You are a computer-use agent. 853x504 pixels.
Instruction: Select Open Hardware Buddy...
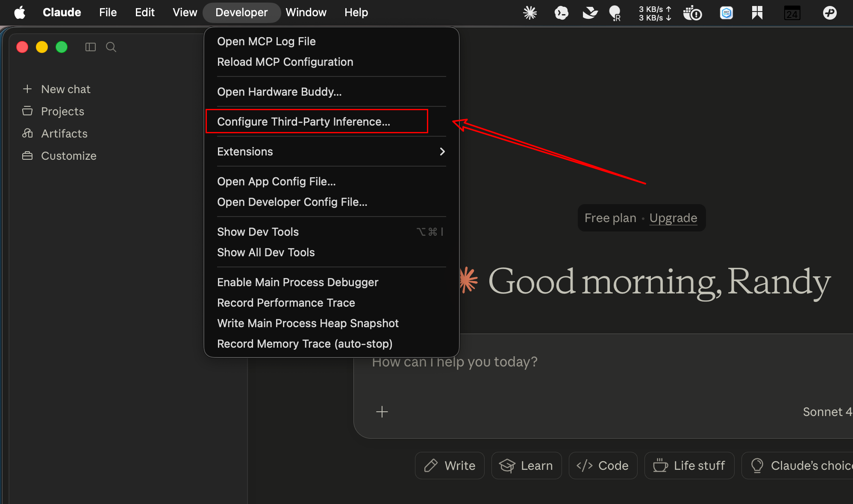tap(332, 92)
